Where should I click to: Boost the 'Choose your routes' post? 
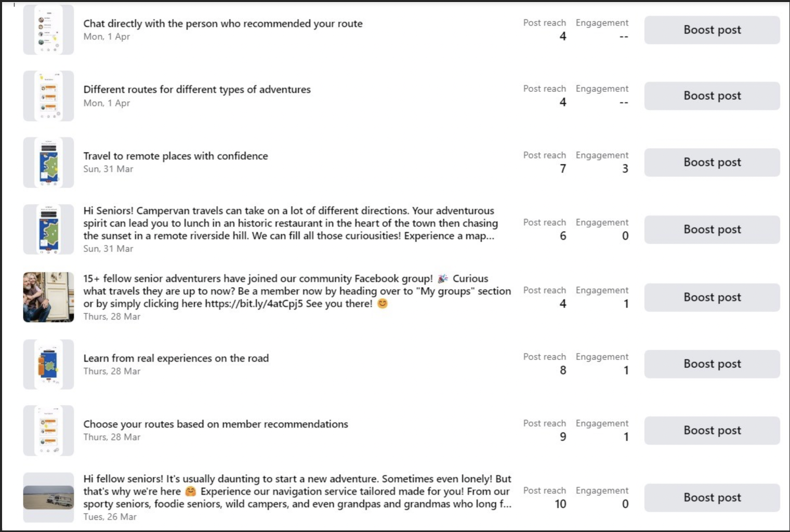(x=712, y=431)
